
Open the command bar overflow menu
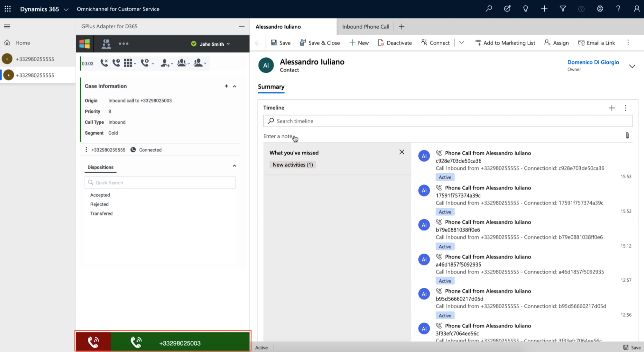click(x=628, y=43)
